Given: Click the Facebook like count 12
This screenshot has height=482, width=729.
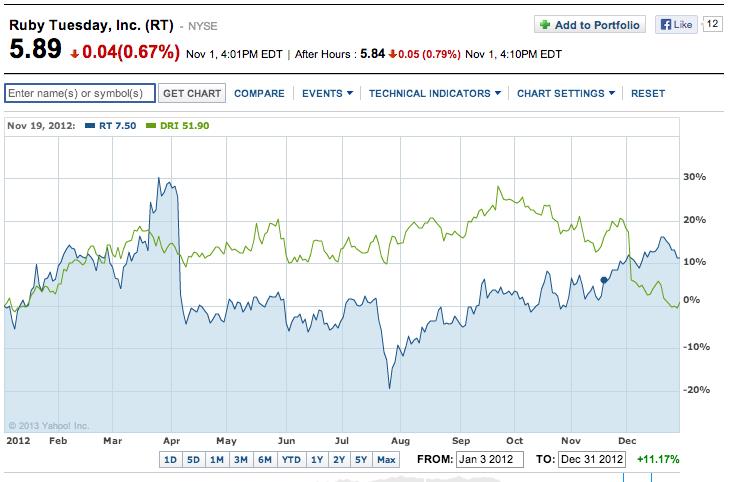Looking at the screenshot, I should pyautogui.click(x=712, y=24).
